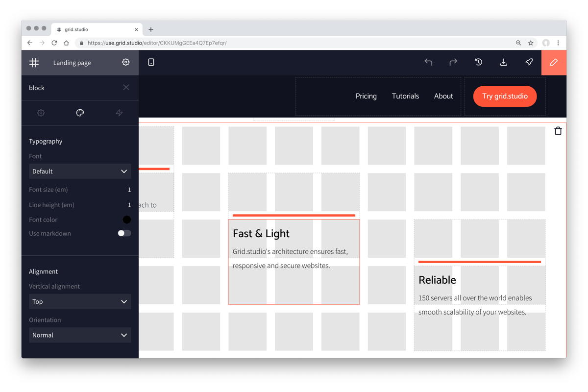Open the version history icon
The width and height of the screenshot is (588, 392).
click(479, 62)
